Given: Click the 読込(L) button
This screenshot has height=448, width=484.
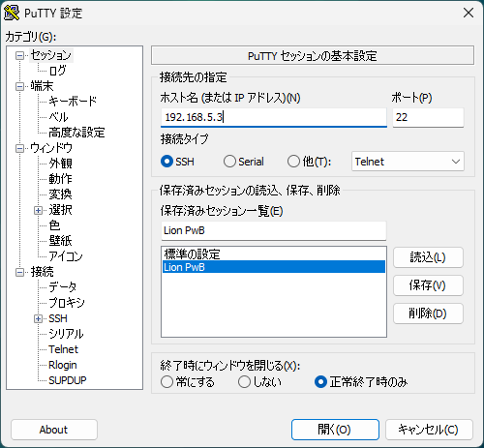Looking at the screenshot, I should pos(428,257).
